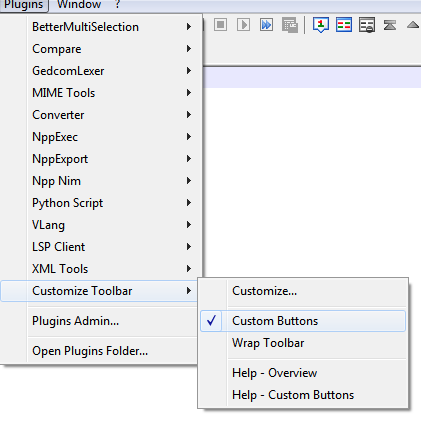Toggle the Wrap Toolbar option
This screenshot has width=421, height=442.
point(303,343)
